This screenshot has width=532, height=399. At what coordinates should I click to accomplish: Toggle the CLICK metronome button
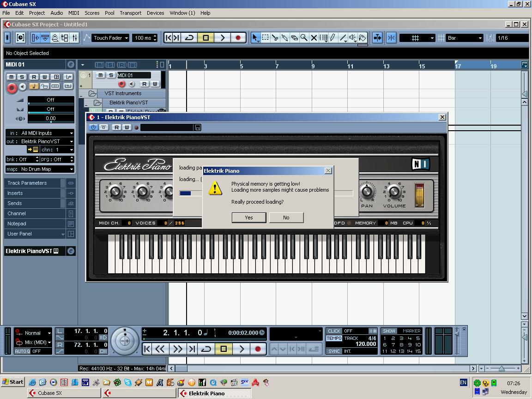(334, 331)
